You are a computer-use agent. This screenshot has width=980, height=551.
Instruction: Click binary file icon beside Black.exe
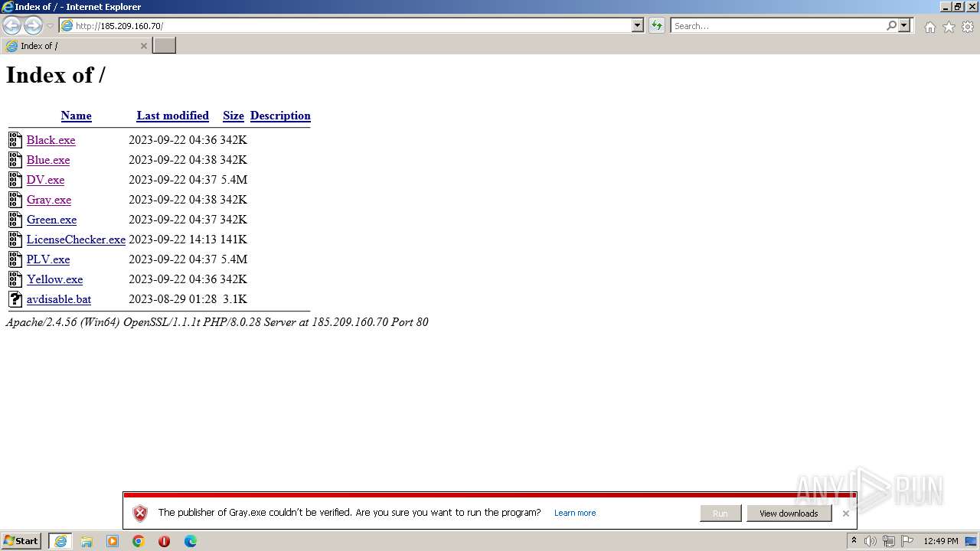tap(15, 139)
